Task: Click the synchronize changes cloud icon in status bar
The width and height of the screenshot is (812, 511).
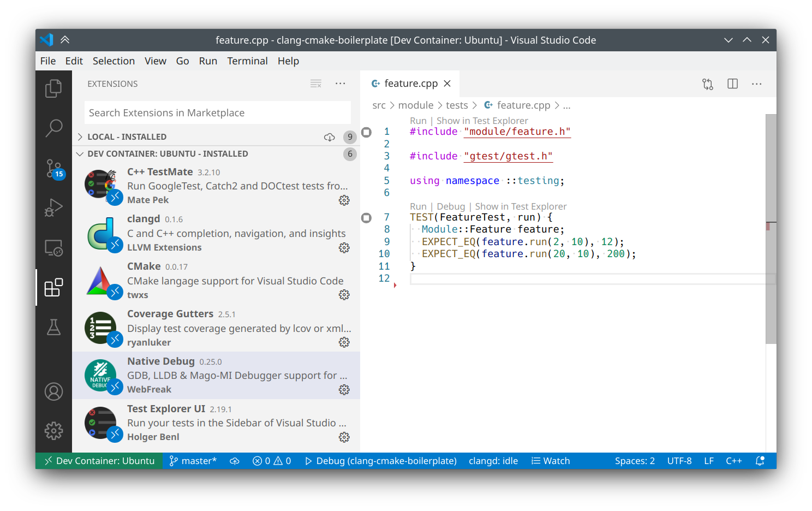Action: (x=235, y=461)
